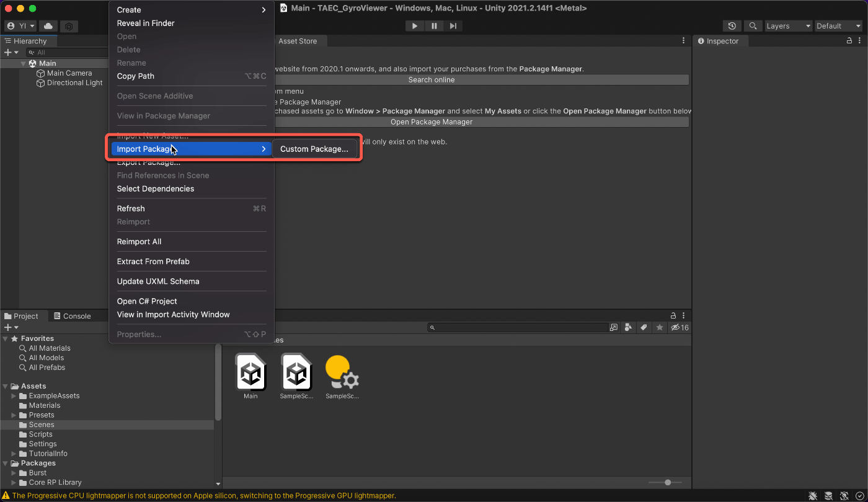Open the Default layout dropdown
Screen dimensions: 868x502
coord(838,26)
